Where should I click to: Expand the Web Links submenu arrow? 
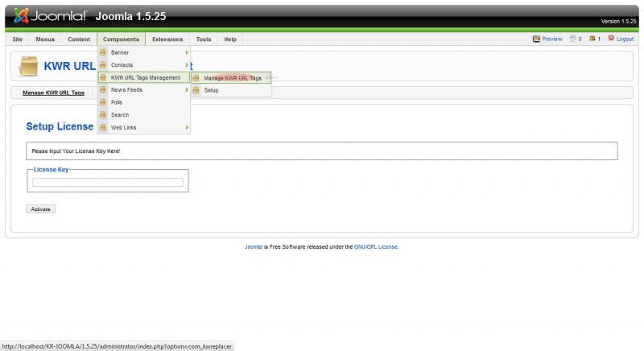[x=187, y=127]
